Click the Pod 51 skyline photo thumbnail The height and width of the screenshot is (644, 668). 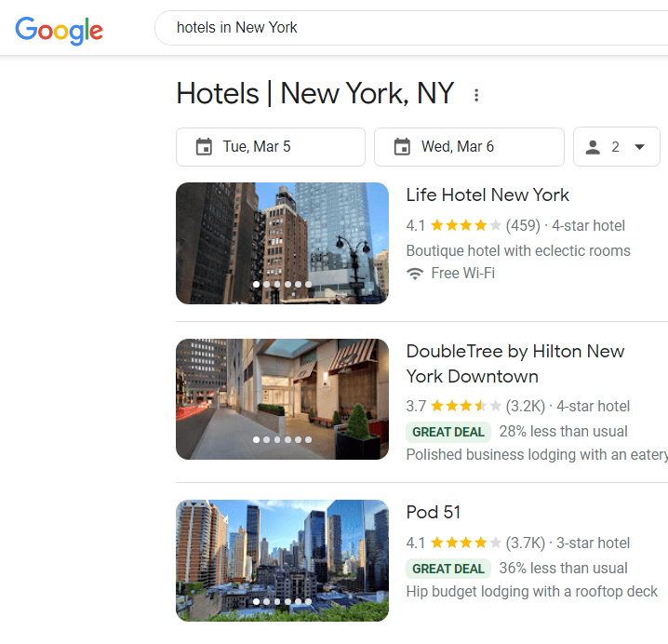[x=282, y=560]
